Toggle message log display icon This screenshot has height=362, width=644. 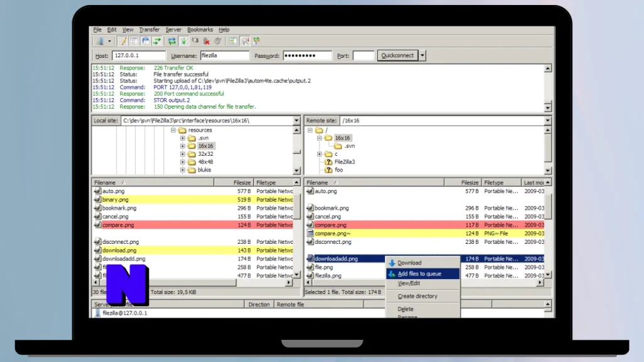coord(123,41)
